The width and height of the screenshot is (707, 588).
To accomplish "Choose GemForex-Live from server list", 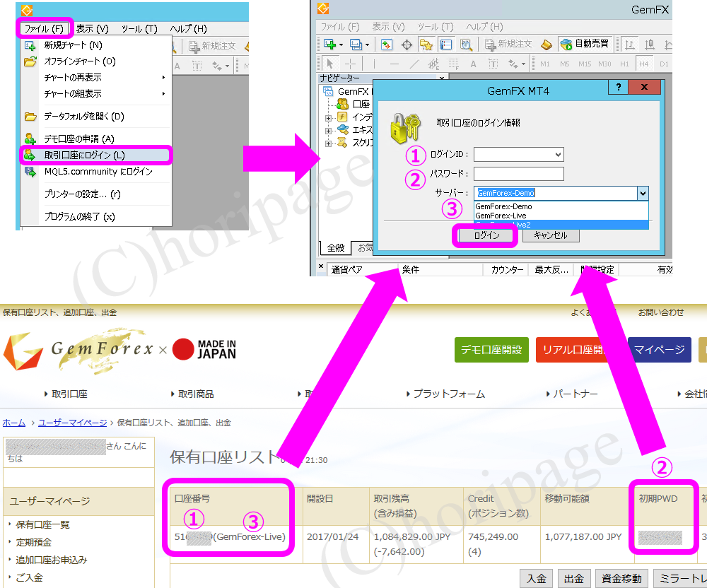I will click(501, 216).
